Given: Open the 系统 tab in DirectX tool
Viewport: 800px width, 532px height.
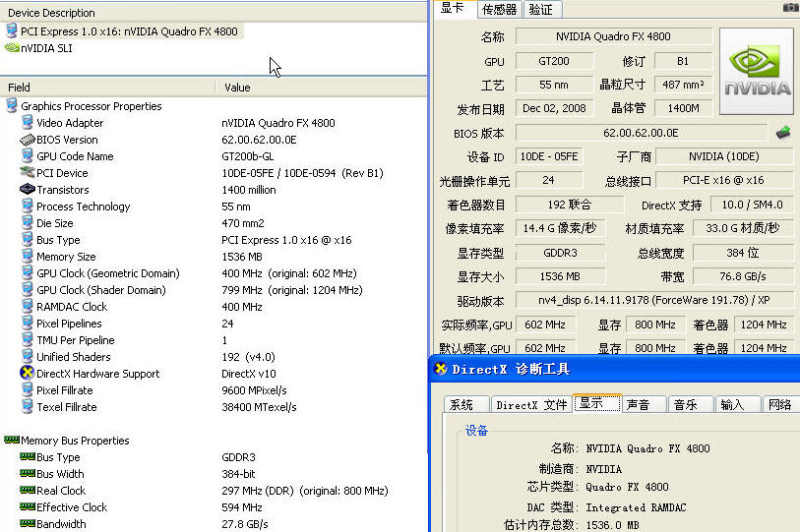Looking at the screenshot, I should (x=465, y=404).
